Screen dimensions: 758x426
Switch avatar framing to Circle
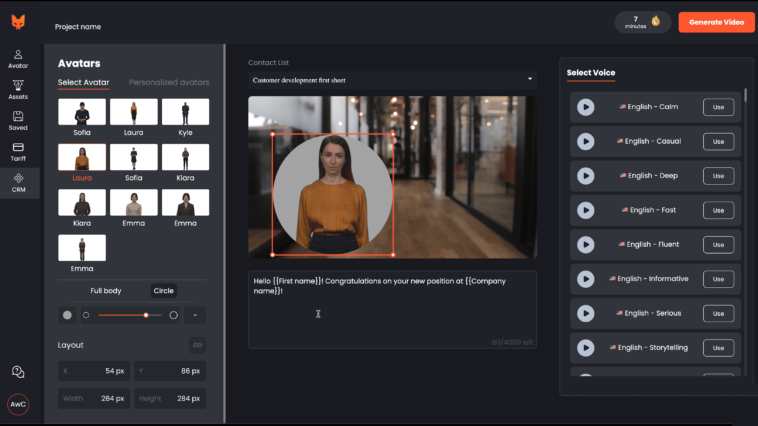(163, 291)
